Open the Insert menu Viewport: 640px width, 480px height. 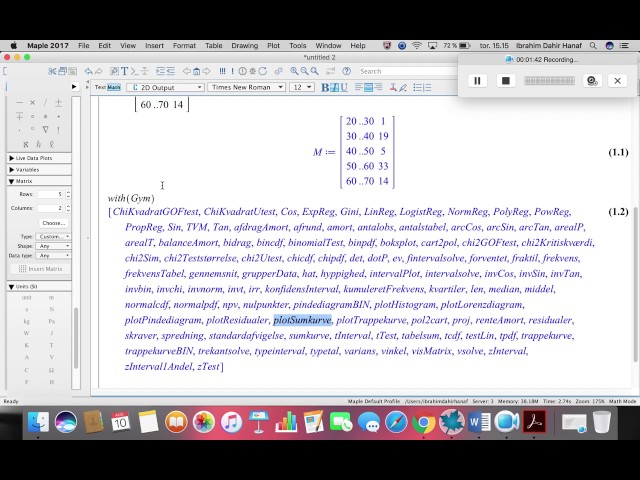[154, 46]
